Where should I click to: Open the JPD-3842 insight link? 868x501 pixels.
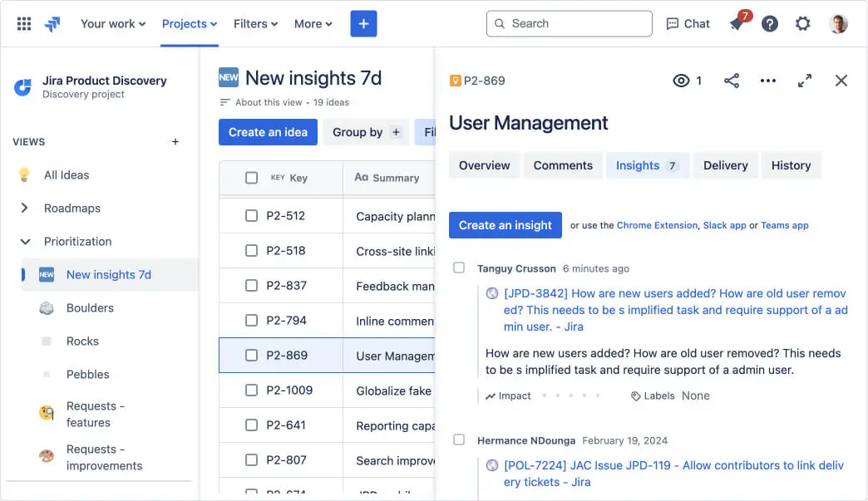click(675, 310)
